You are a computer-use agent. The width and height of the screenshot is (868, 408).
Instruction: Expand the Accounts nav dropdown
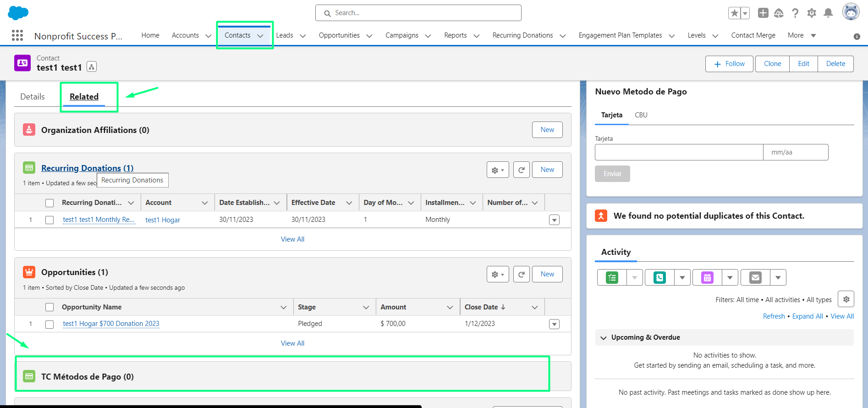click(208, 36)
